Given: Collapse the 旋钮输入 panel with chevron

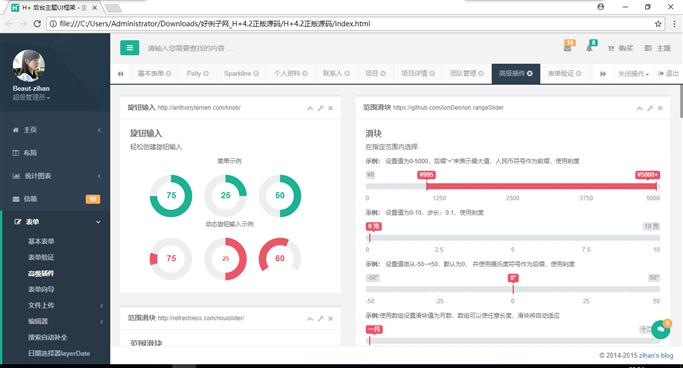Looking at the screenshot, I should pyautogui.click(x=310, y=108).
